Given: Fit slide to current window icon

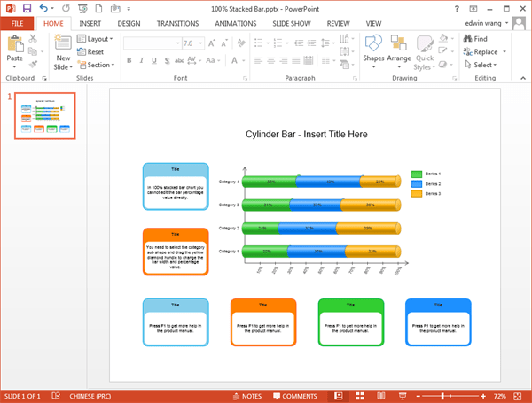Looking at the screenshot, I should (x=518, y=396).
